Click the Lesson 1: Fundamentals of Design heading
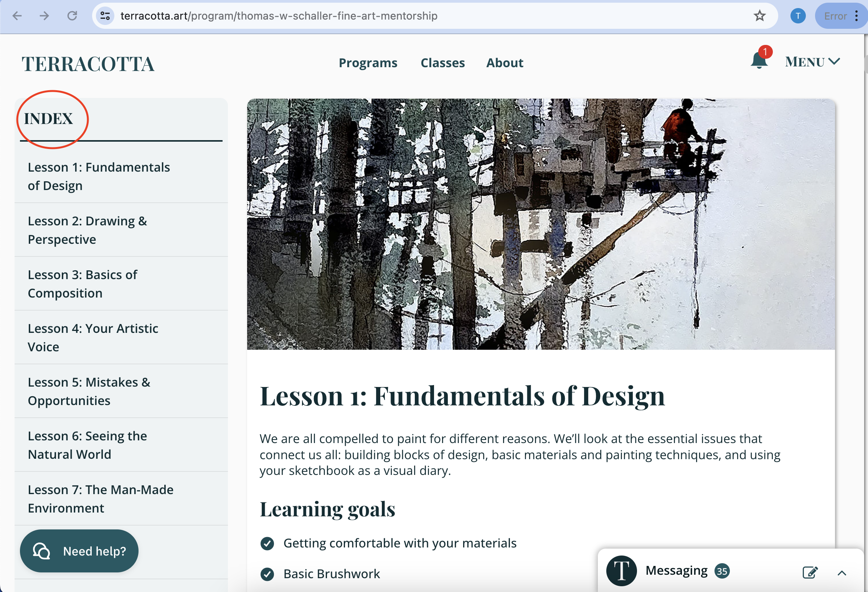Image resolution: width=868 pixels, height=592 pixels. pyautogui.click(x=462, y=396)
